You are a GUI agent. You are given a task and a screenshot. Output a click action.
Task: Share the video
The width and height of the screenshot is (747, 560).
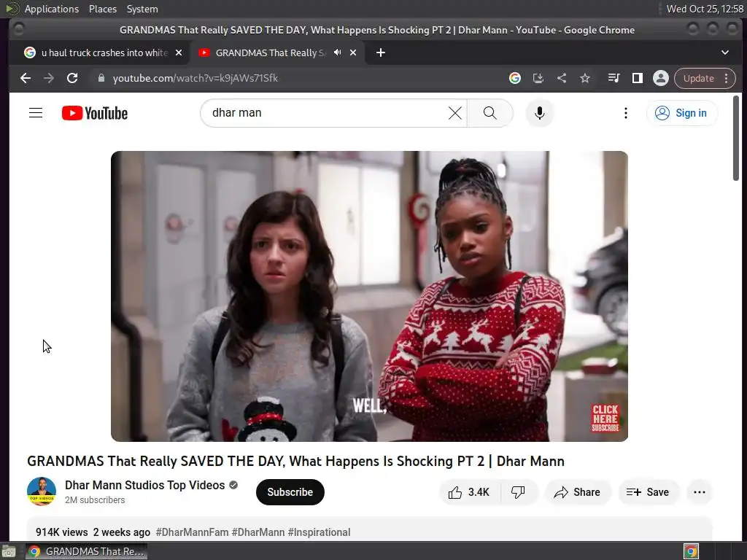click(x=578, y=492)
